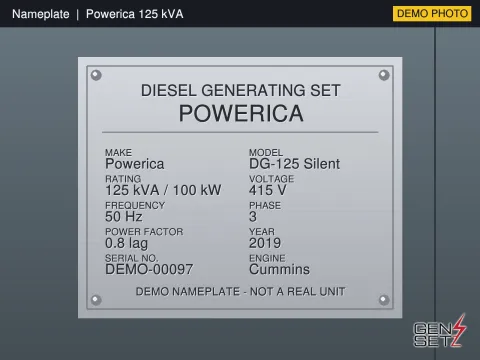The width and height of the screenshot is (480, 360).
Task: Click the MAKE label
Action: [118, 153]
